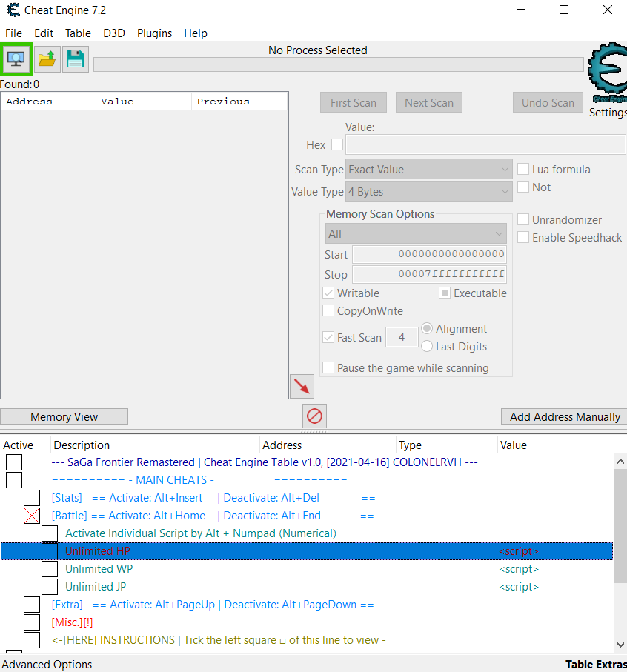The height and width of the screenshot is (672, 627).
Task: Sort by the Address column in results
Action: coord(48,102)
